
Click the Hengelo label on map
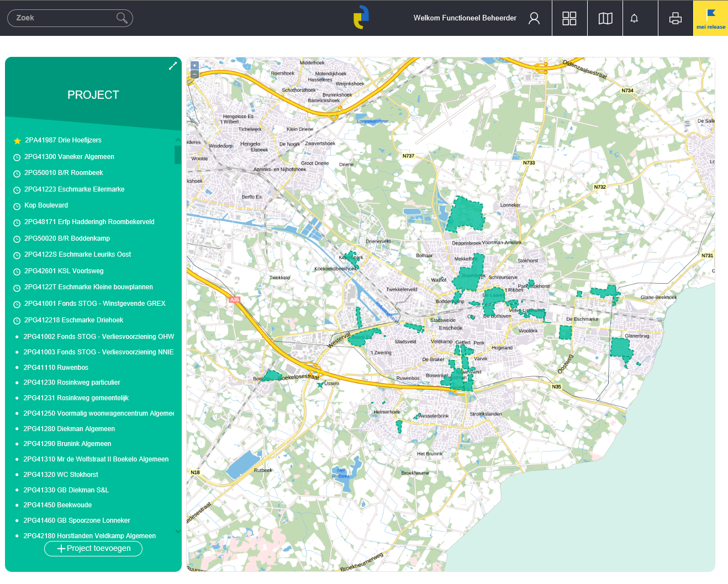pyautogui.click(x=250, y=144)
